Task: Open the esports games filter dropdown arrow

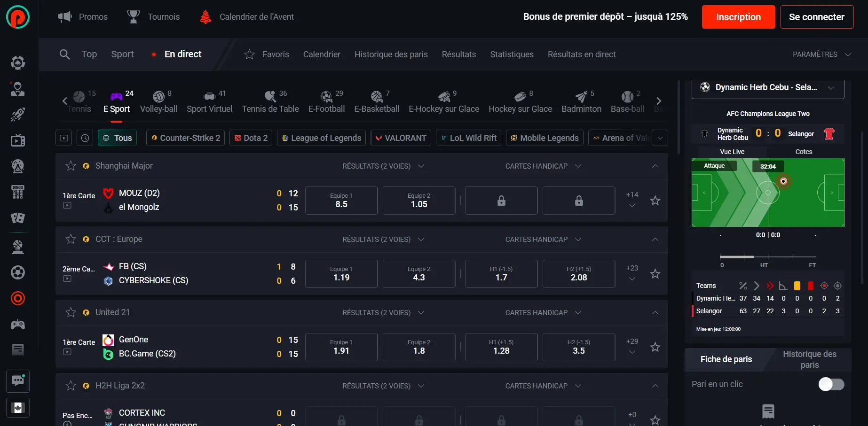Action: pyautogui.click(x=660, y=138)
